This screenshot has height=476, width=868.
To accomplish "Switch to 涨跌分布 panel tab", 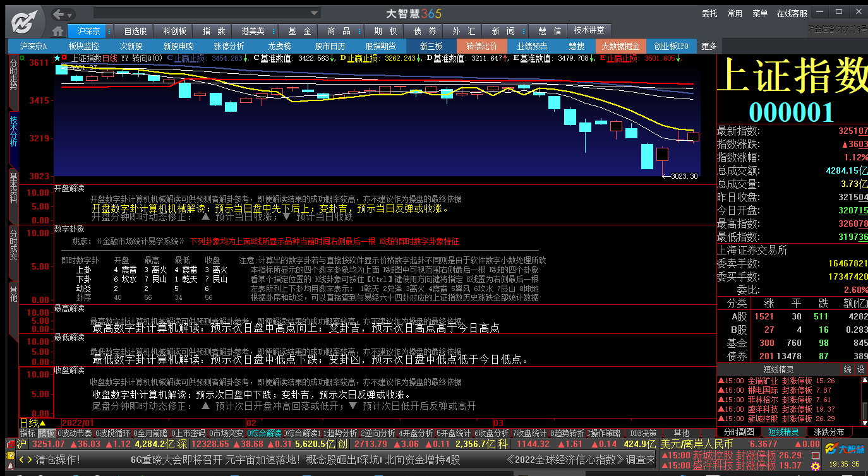I will click(x=828, y=432).
